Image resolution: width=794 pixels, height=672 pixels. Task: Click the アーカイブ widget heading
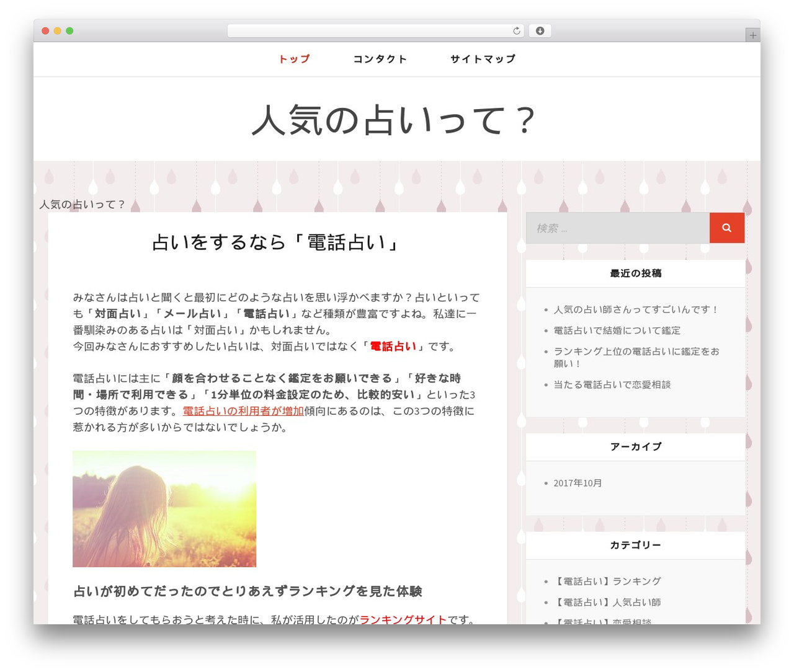636,446
